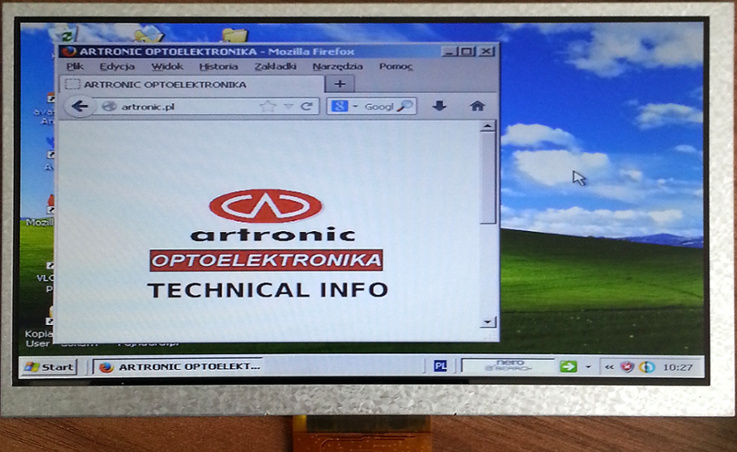
Task: Open a new tab with the plus button
Action: tap(339, 84)
